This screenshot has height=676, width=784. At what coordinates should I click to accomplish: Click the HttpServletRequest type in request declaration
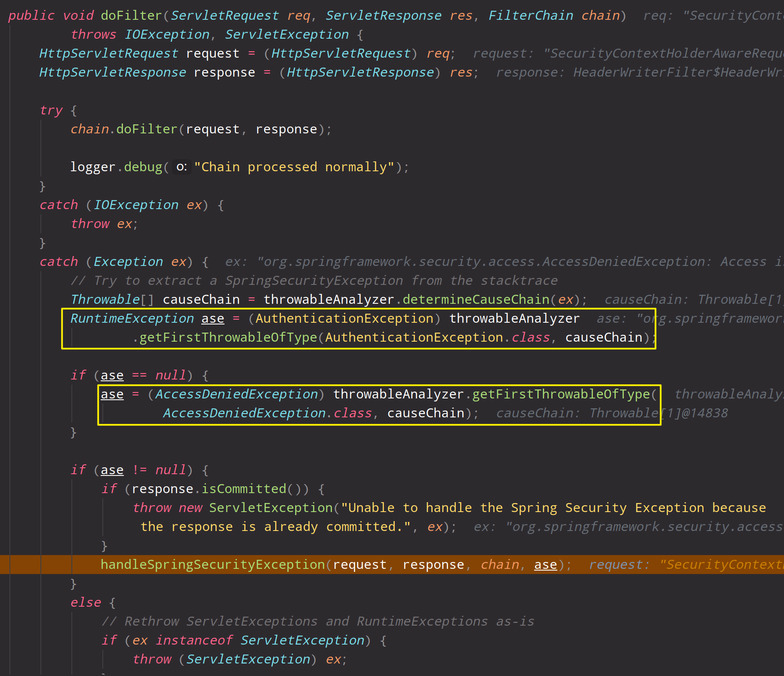[x=108, y=53]
